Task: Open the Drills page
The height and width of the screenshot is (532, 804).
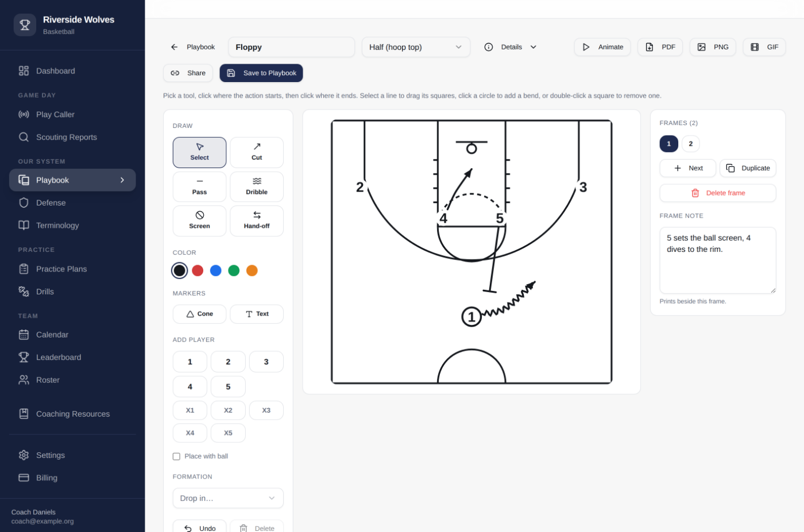Action: [x=72, y=292]
